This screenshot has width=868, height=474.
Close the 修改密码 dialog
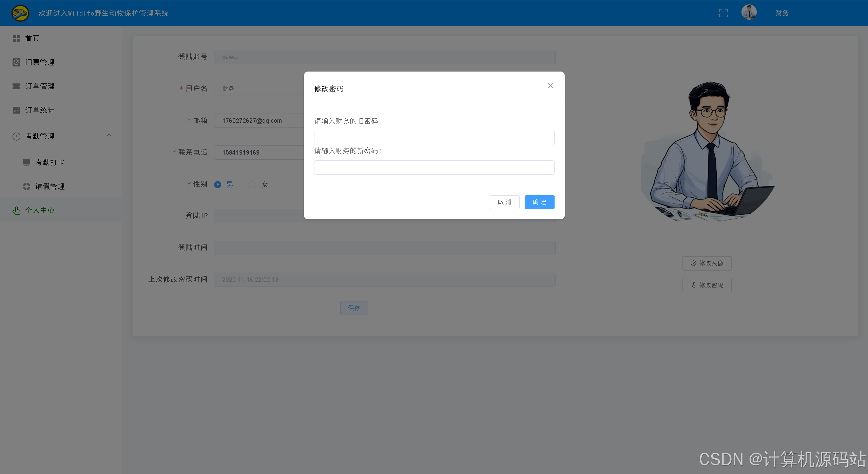550,86
